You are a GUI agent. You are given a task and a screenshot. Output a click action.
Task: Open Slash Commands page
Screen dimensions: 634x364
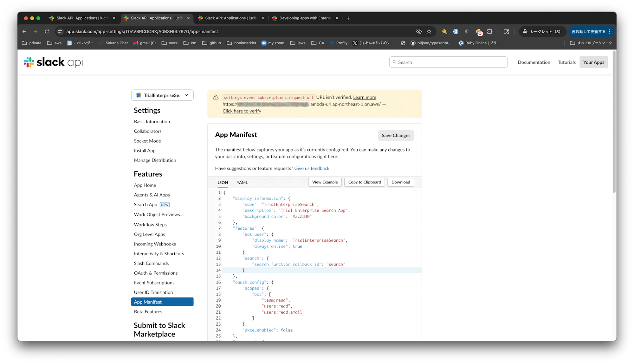click(151, 263)
